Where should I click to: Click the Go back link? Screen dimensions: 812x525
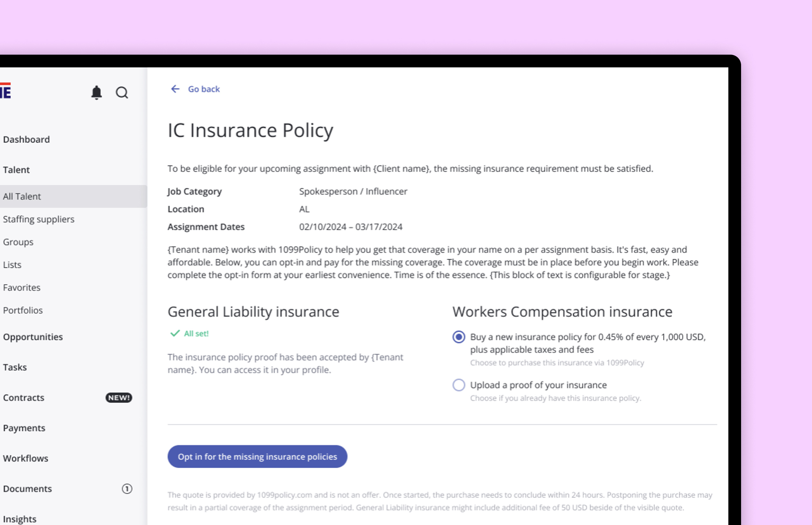click(x=204, y=89)
